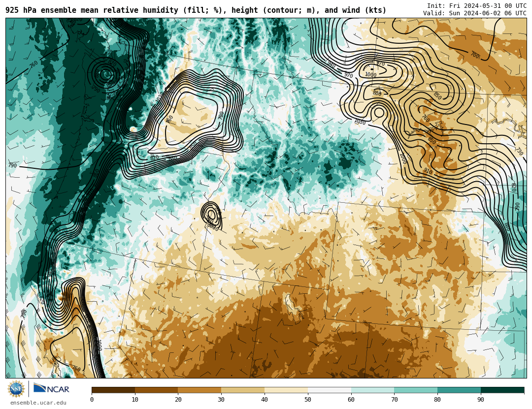Pick the 10–20% brown colorbar swatch
The width and height of the screenshot is (532, 409).
pyautogui.click(x=157, y=390)
